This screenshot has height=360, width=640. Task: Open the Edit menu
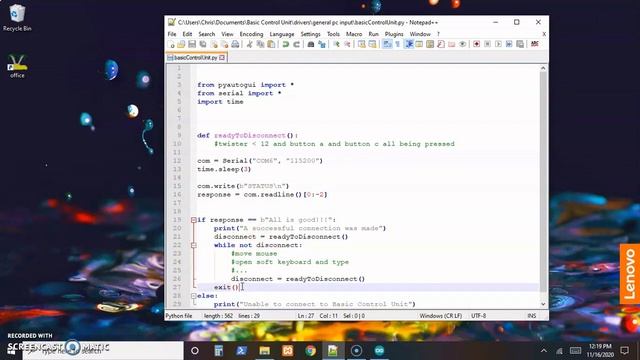point(187,34)
